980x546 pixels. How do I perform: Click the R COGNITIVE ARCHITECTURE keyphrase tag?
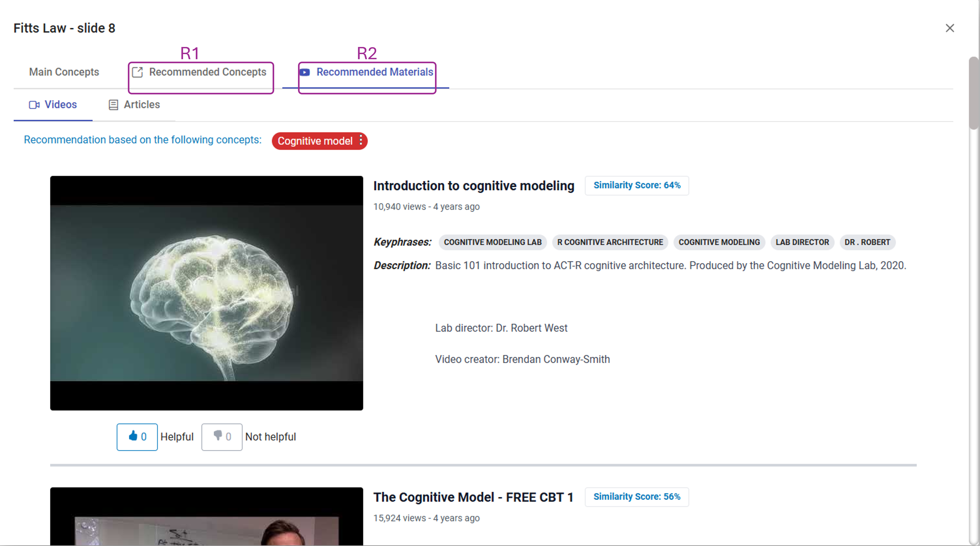(610, 242)
